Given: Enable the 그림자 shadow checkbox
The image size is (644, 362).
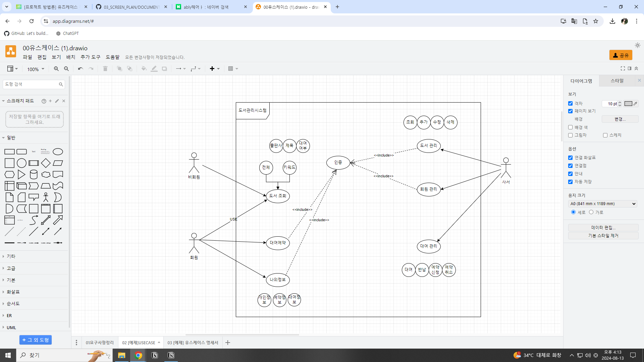Looking at the screenshot, I should pos(570,135).
